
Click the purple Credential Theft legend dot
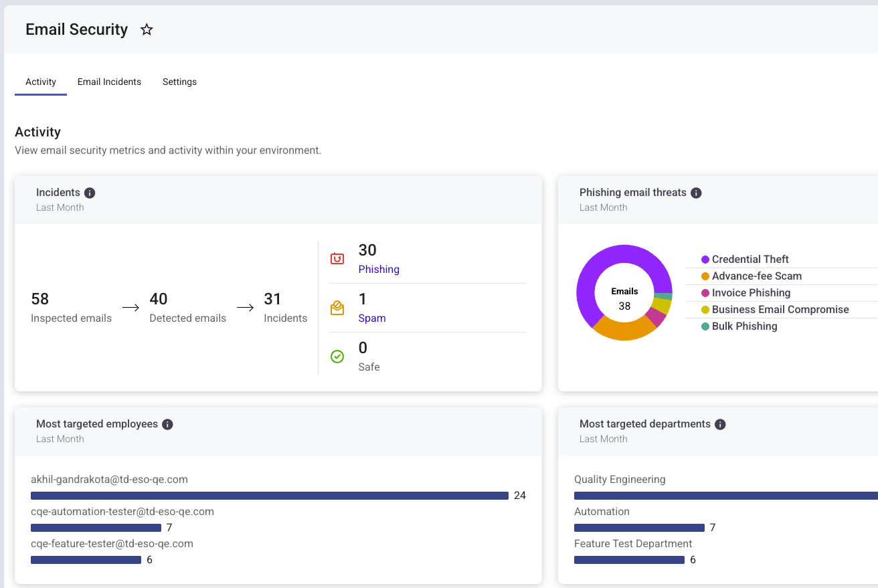(705, 260)
